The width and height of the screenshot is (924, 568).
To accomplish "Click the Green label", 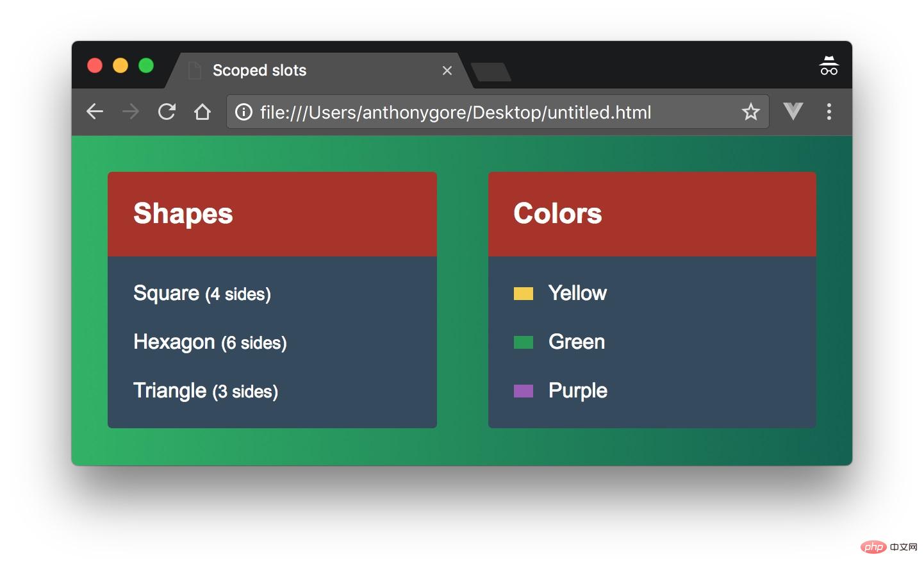I will 577,342.
